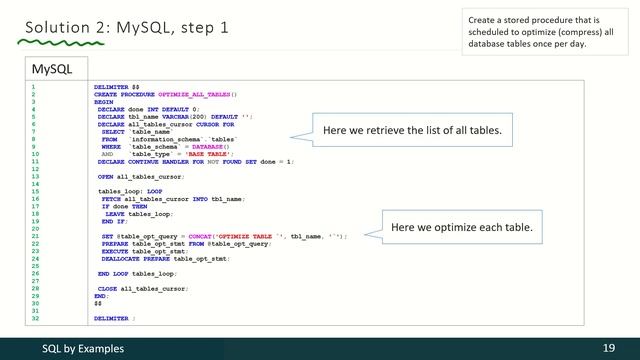Click the "SET @table_opt_query = CONCAT(...)" line
The height and width of the screenshot is (360, 640).
(x=224, y=236)
